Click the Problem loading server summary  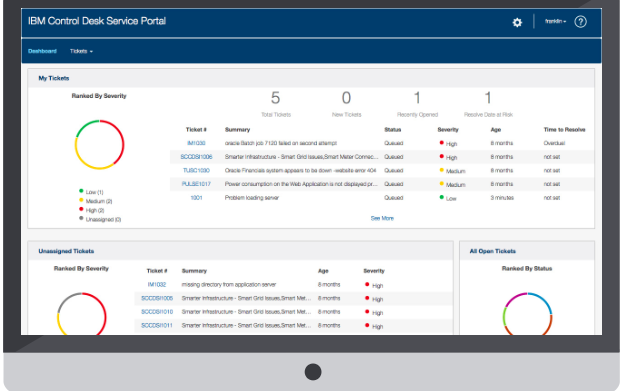(252, 197)
